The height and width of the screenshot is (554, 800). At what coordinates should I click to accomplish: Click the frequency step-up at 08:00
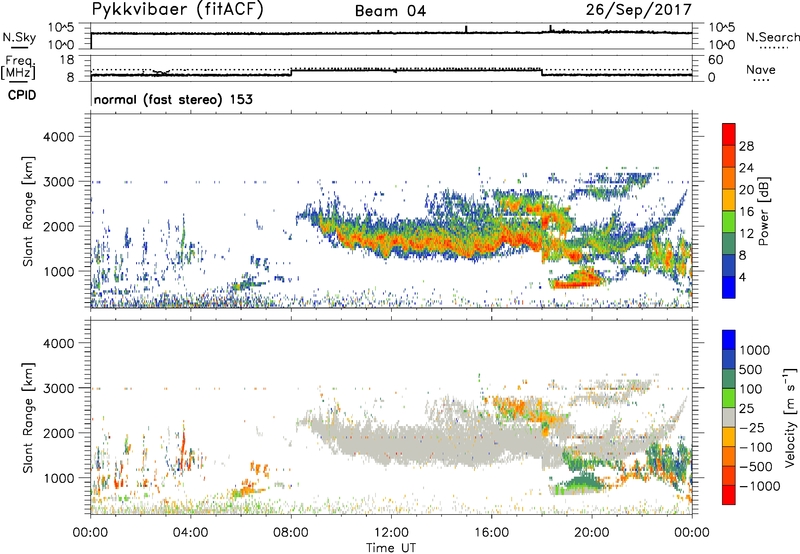291,72
